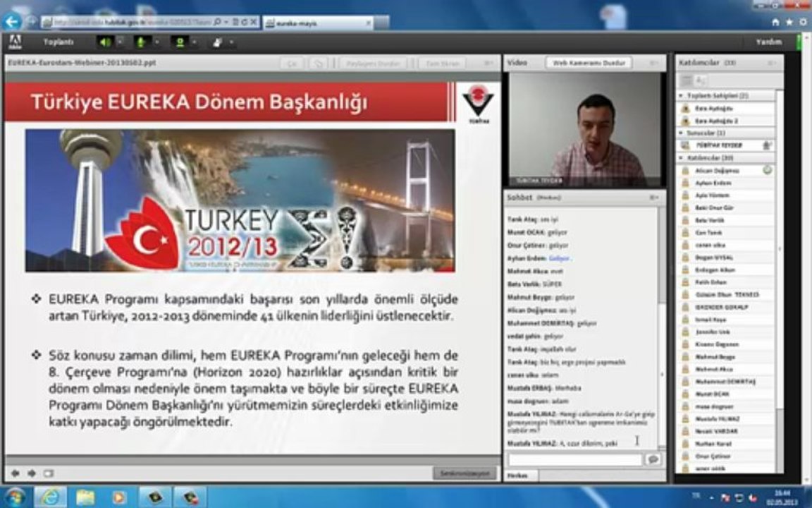This screenshot has width=812, height=508.
Task: Open the Yardım menu
Action: tap(768, 42)
